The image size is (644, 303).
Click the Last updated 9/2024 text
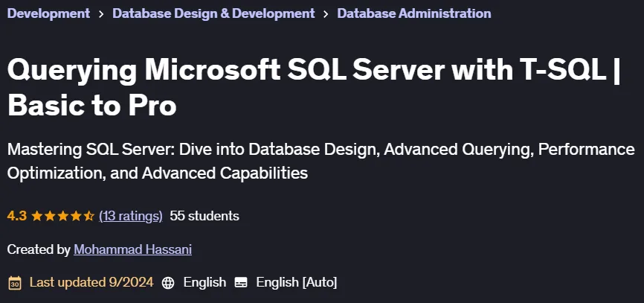91,282
